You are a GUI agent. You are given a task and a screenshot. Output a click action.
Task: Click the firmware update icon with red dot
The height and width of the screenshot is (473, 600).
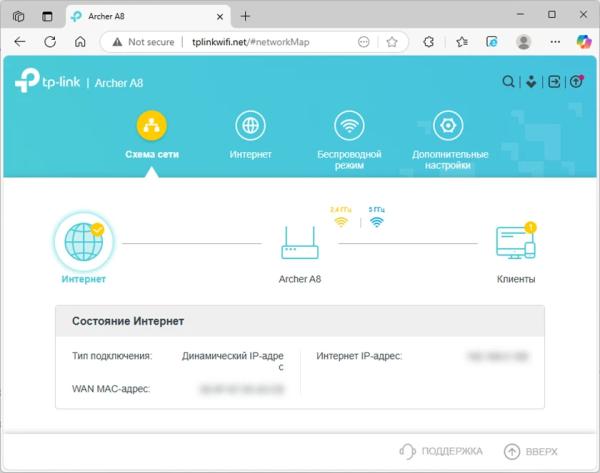pos(576,81)
